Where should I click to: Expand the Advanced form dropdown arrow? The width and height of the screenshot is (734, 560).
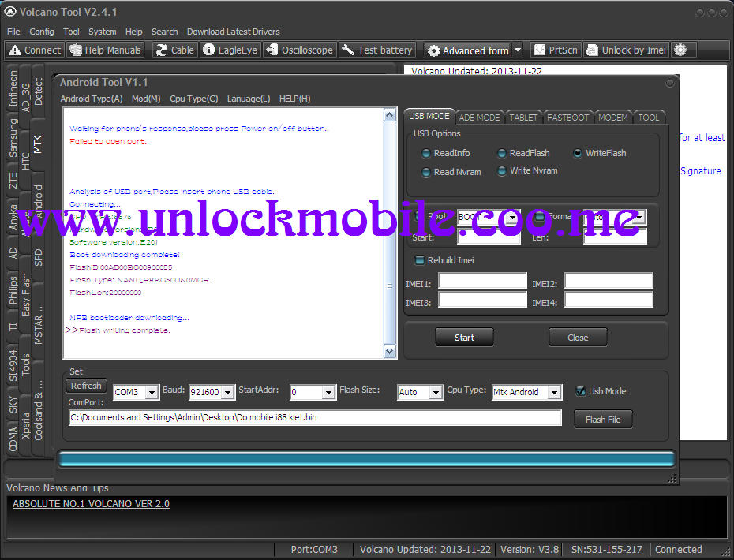pyautogui.click(x=518, y=50)
